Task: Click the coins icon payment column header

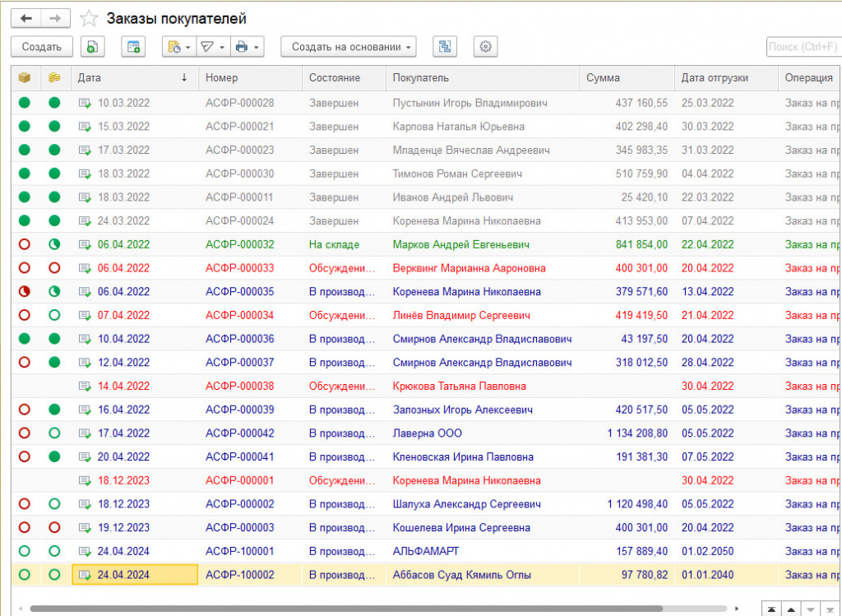Action: [54, 78]
